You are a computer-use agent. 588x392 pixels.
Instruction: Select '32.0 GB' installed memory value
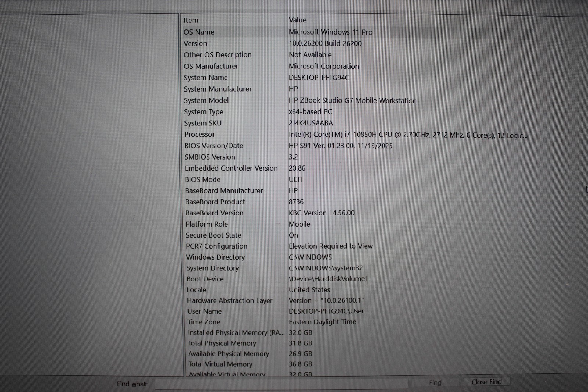(300, 332)
